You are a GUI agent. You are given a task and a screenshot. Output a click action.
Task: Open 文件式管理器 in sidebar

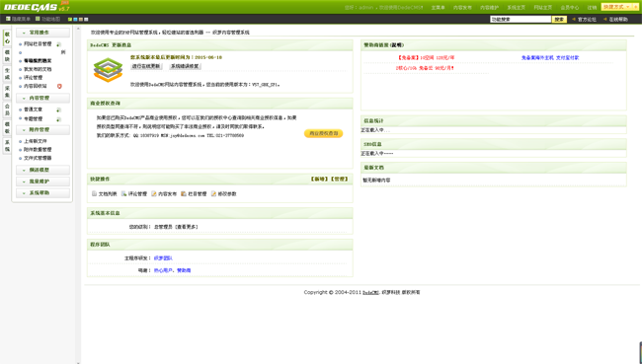click(x=38, y=158)
